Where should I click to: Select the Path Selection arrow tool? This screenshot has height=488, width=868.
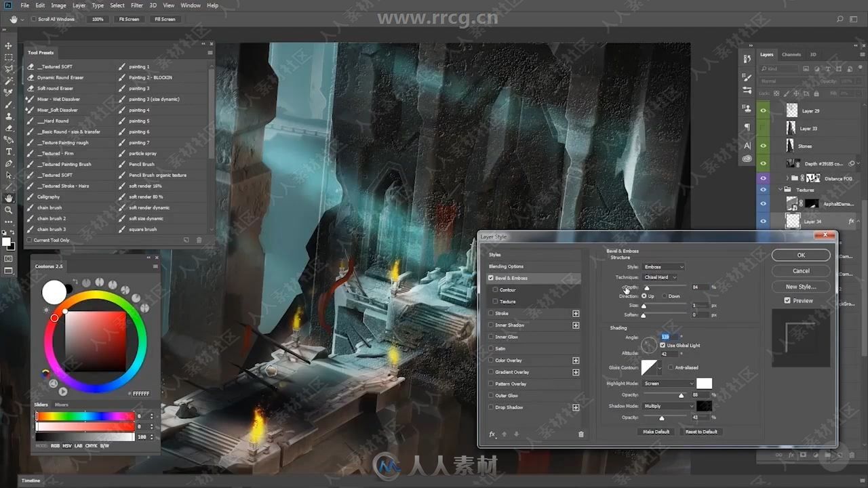pos(9,175)
